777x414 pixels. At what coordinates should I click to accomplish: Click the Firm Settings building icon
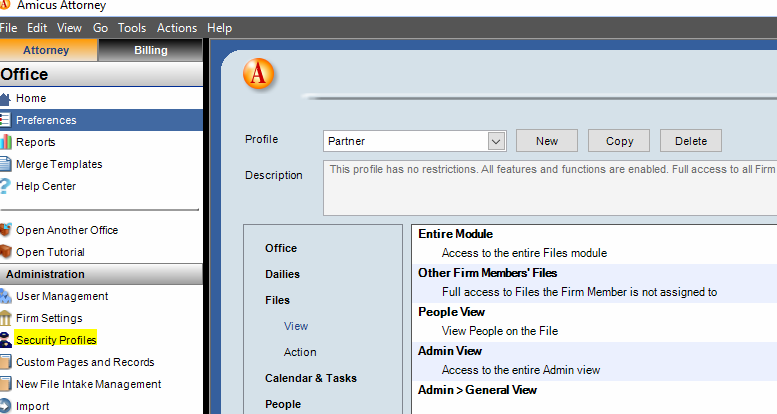click(5, 318)
